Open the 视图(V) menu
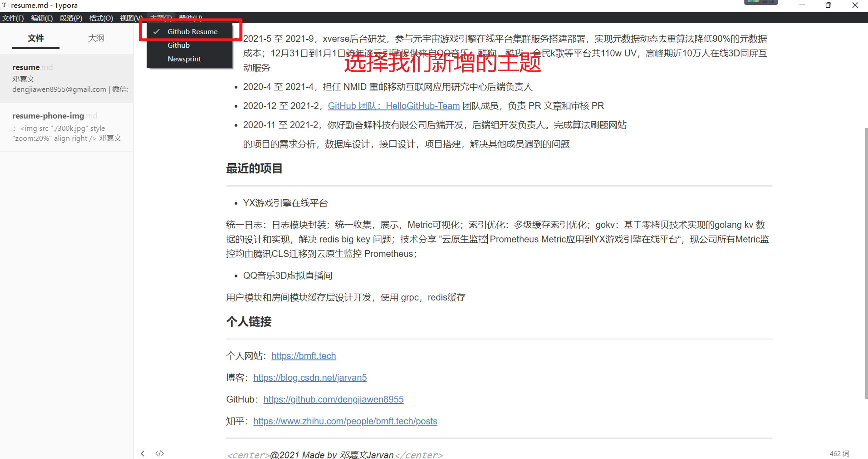Viewport: 868px width, 459px height. (131, 18)
